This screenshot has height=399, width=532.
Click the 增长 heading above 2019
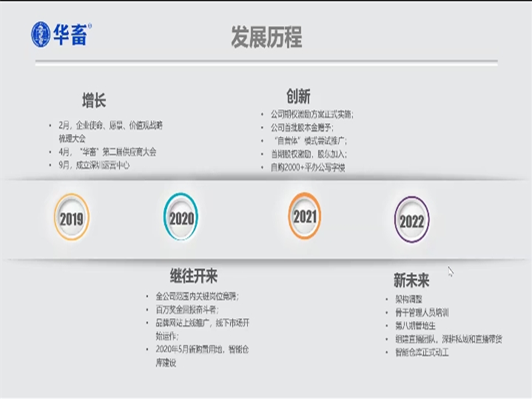(x=94, y=100)
